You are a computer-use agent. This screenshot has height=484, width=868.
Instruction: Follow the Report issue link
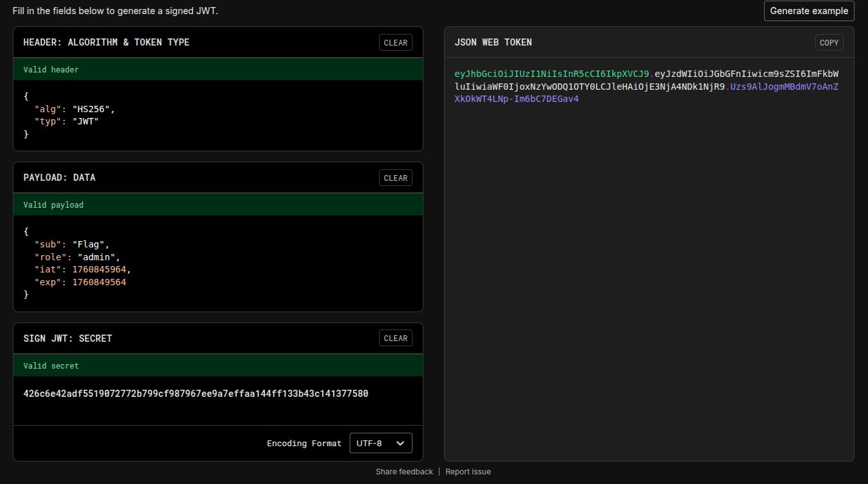pos(468,472)
